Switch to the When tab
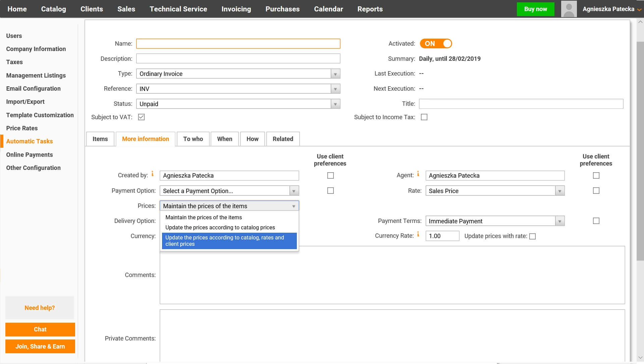 click(x=224, y=139)
